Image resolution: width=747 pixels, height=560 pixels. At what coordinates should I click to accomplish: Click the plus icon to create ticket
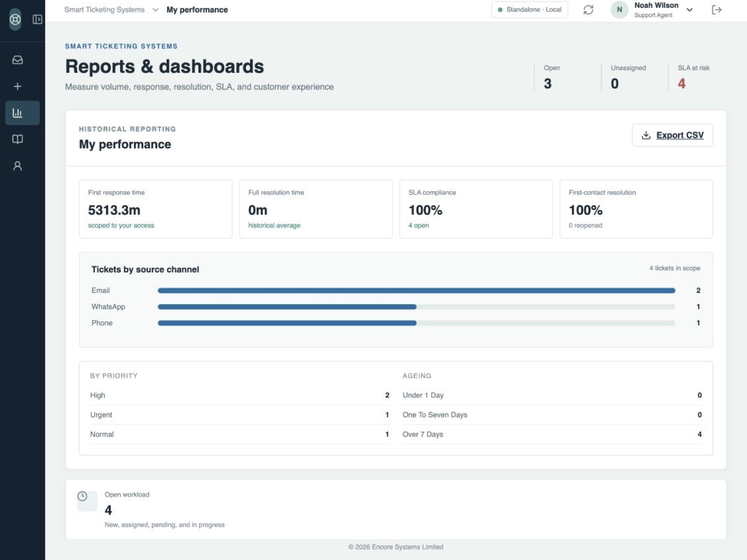coord(18,86)
